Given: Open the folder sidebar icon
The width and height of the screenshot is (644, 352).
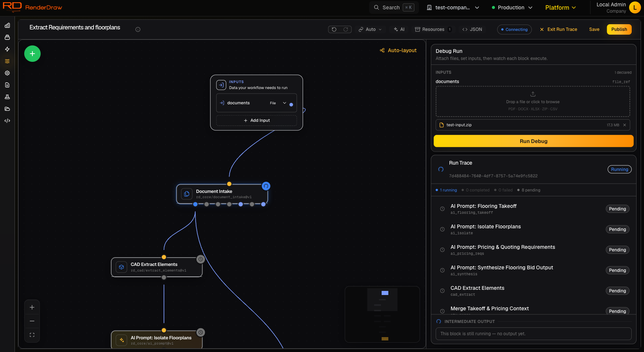Looking at the screenshot, I should pyautogui.click(x=7, y=109).
